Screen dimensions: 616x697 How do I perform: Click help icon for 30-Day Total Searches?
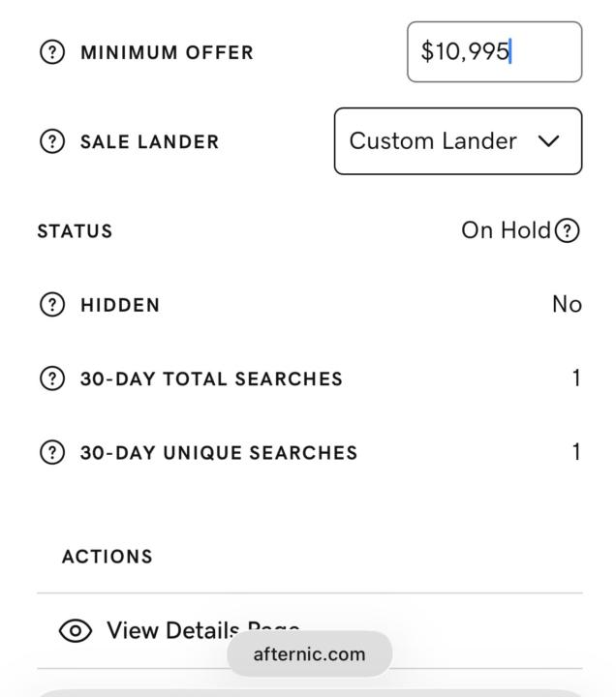[x=51, y=379]
